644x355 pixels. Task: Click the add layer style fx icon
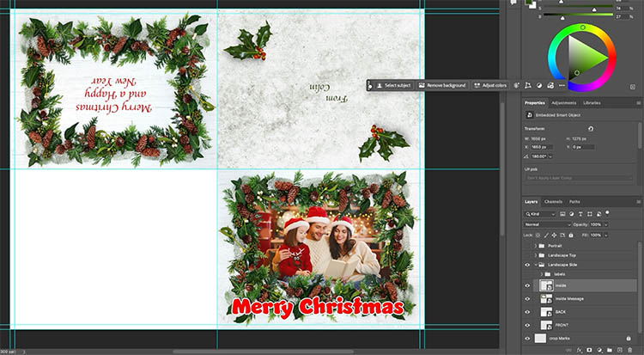(x=580, y=351)
